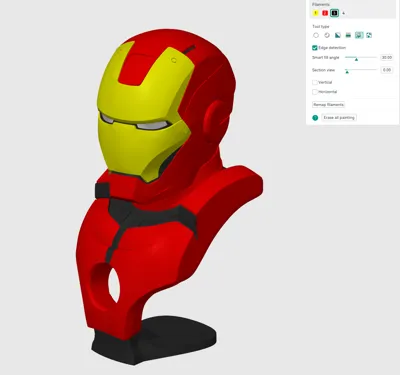Choose the gap fill tool type
400x375 pixels.
coord(369,35)
